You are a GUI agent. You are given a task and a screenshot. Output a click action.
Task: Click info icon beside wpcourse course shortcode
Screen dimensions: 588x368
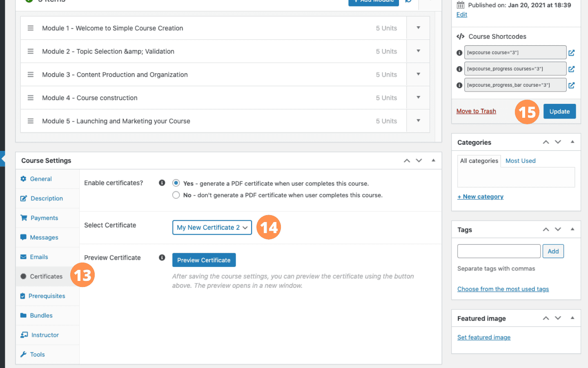tap(459, 53)
